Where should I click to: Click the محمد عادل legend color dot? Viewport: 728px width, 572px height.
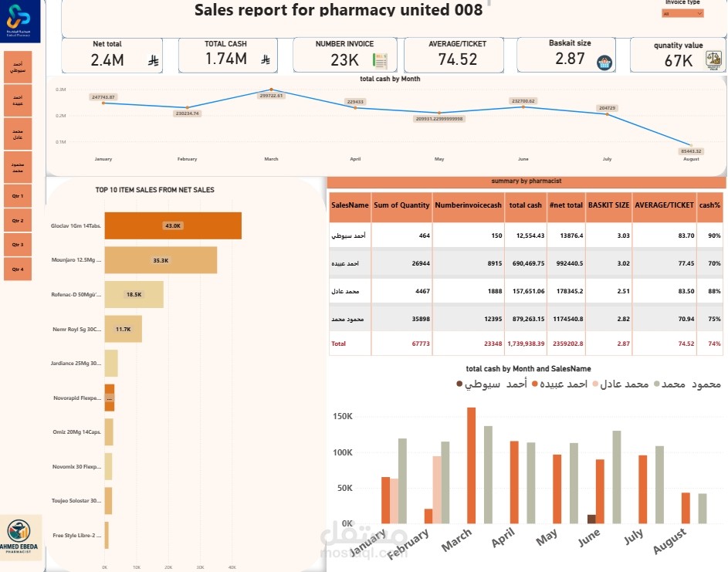(x=596, y=384)
